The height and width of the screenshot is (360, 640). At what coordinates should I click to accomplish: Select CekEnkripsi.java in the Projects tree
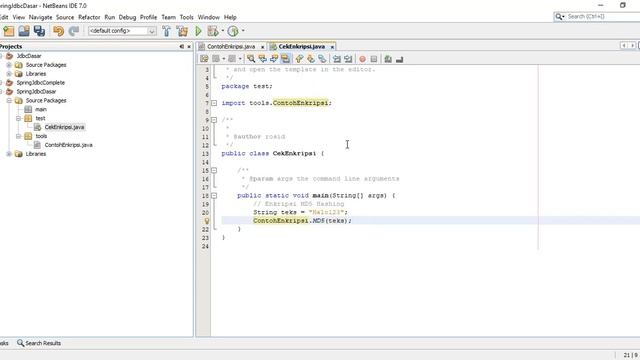pyautogui.click(x=64, y=127)
